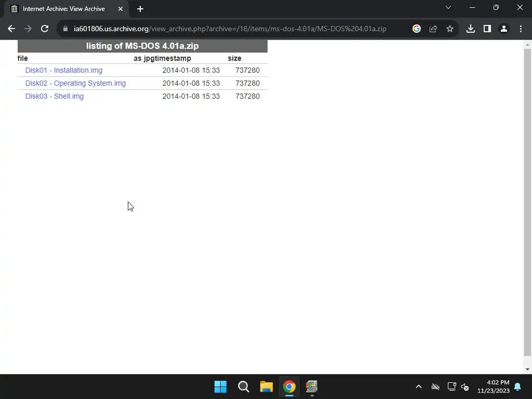Select the Internet Archive: View Archive tab
The width and height of the screenshot is (532, 399).
coord(66,9)
